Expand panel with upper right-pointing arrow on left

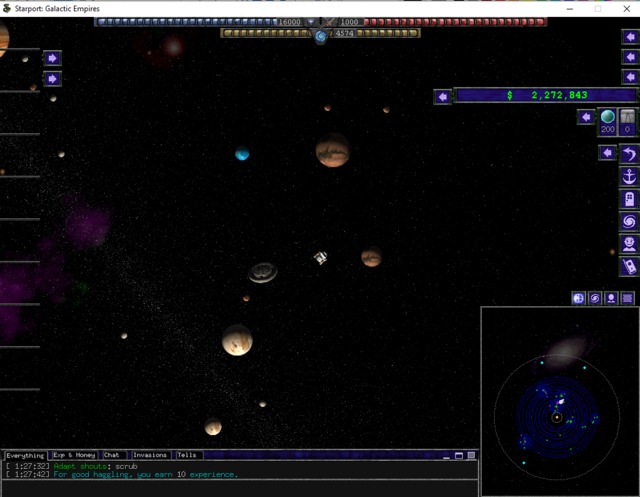click(x=52, y=58)
